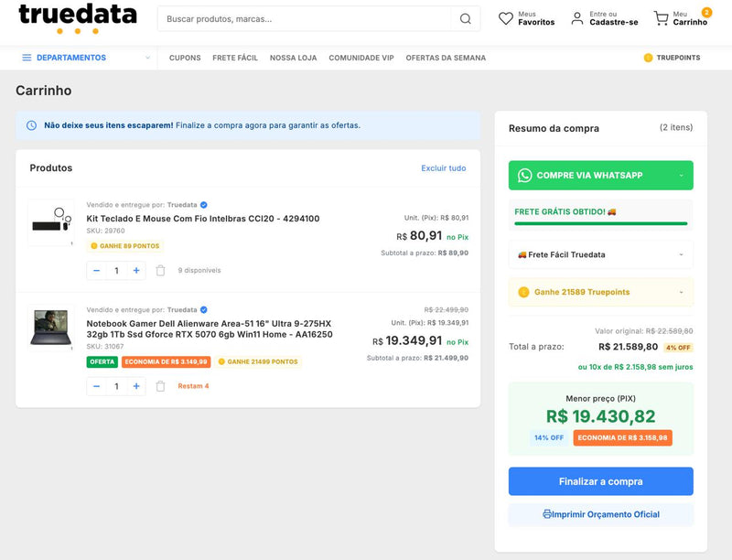Decrease quantity of Dell Alienware notebook

click(x=97, y=386)
